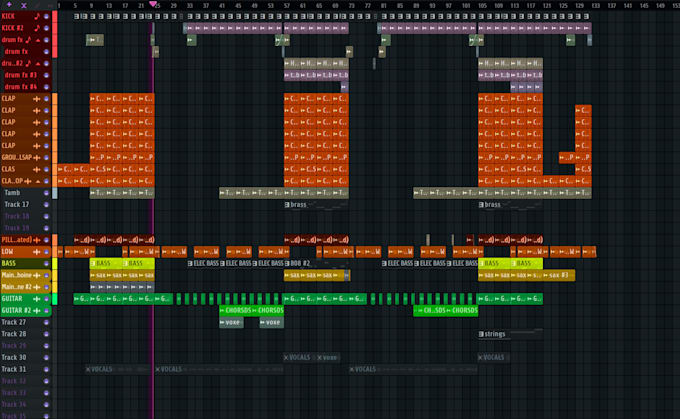Click the green color strip of the GUITAR track
Viewport: 680px width, 419px height.
(55, 299)
